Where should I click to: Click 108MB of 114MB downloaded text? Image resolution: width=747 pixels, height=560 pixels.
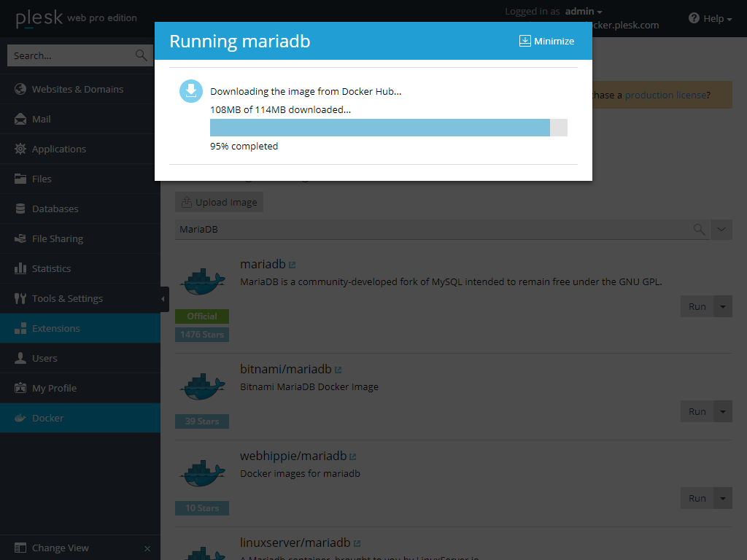280,109
